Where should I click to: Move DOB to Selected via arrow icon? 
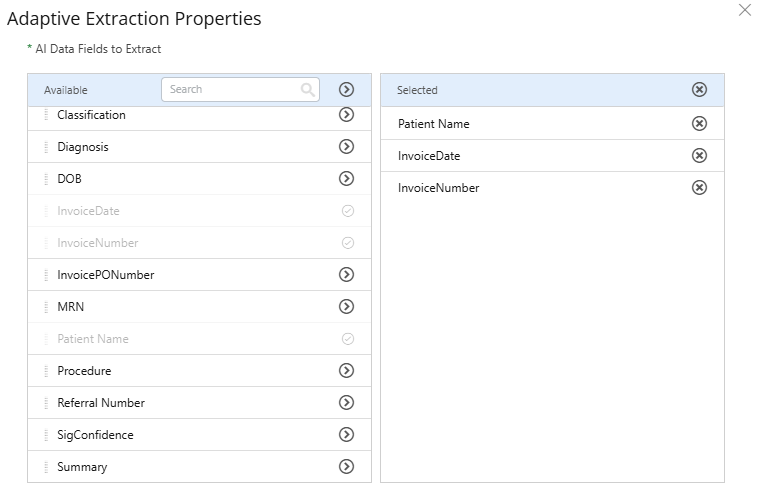tap(347, 179)
